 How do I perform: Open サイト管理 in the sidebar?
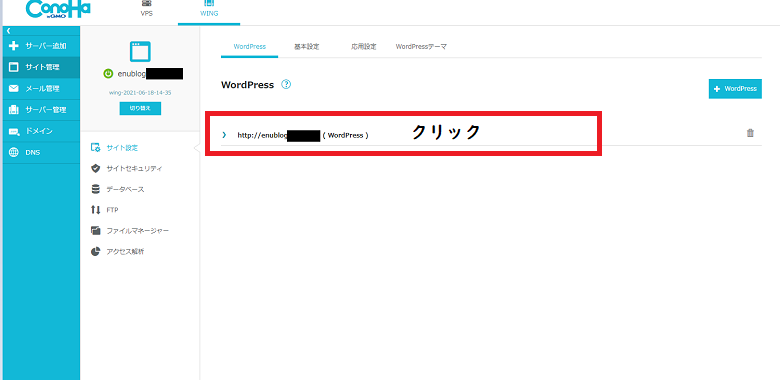pos(40,67)
